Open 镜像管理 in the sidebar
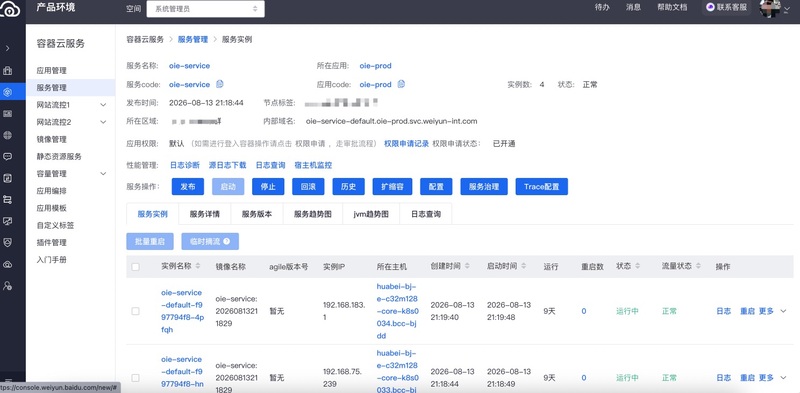The height and width of the screenshot is (393, 800). tap(52, 139)
